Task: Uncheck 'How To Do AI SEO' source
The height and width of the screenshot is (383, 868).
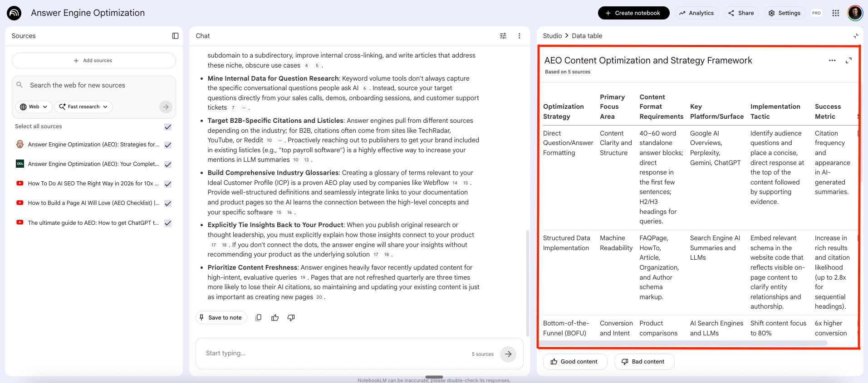Action: tap(168, 184)
